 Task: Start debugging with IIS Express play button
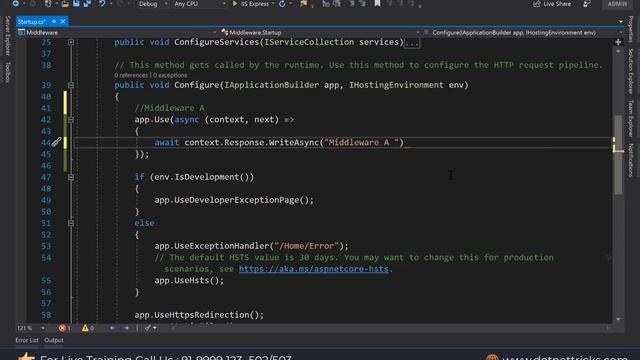[x=235, y=4]
